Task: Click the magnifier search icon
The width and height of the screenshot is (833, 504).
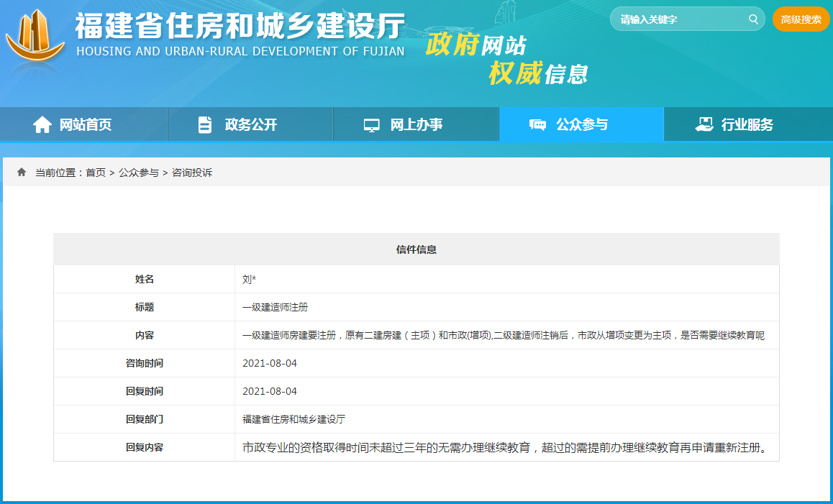Action: [x=752, y=19]
